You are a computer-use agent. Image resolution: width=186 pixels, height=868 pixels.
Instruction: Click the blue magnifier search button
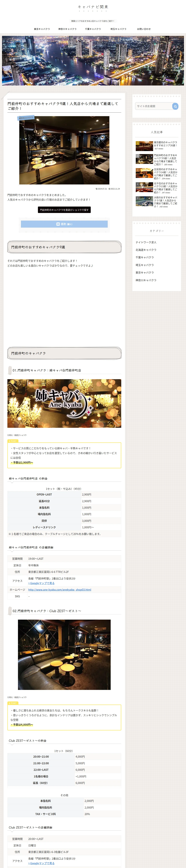tap(175, 106)
